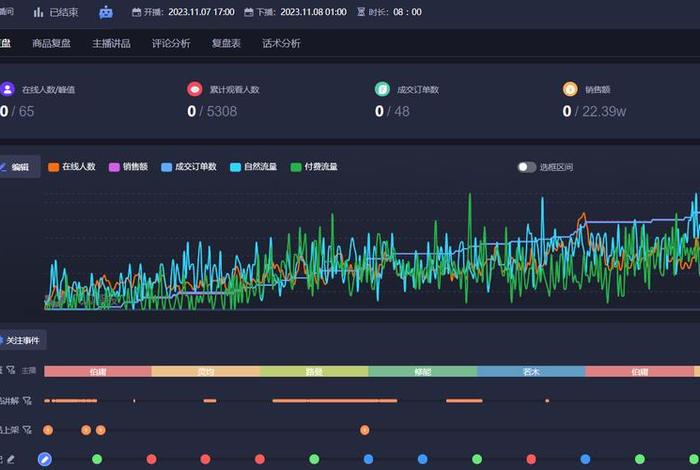
Task: Switch to the 主播讲品 tab
Action: pyautogui.click(x=111, y=43)
